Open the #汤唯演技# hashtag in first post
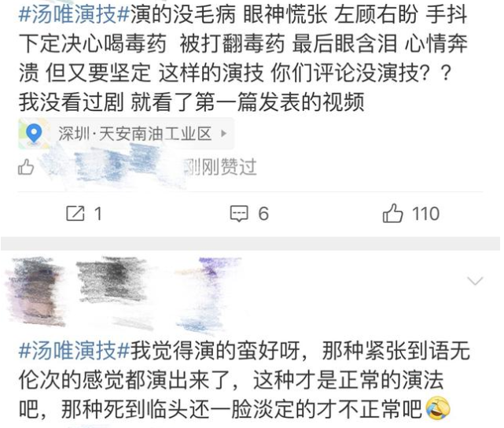The height and width of the screenshot is (428, 504). [74, 15]
